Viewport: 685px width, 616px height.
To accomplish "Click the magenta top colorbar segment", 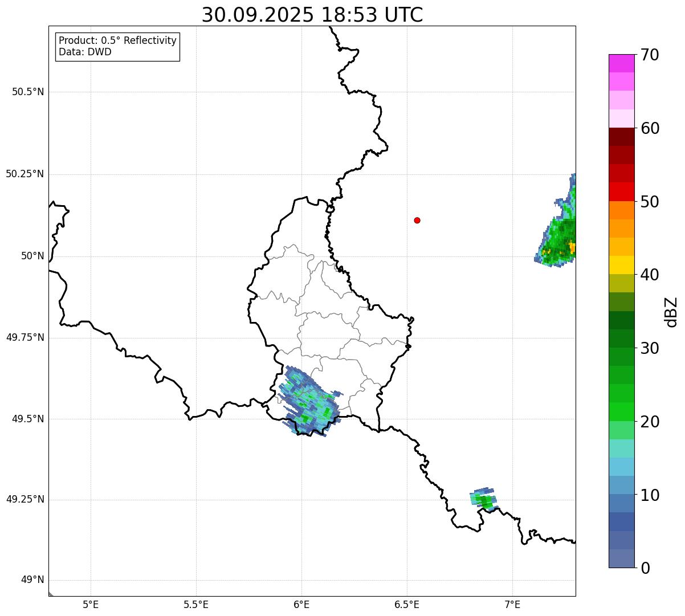I will [x=621, y=63].
